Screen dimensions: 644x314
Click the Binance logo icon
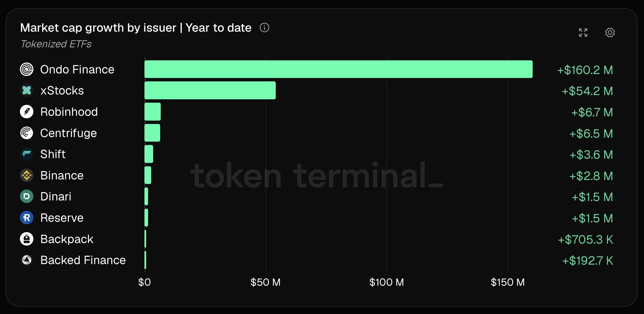coord(27,175)
